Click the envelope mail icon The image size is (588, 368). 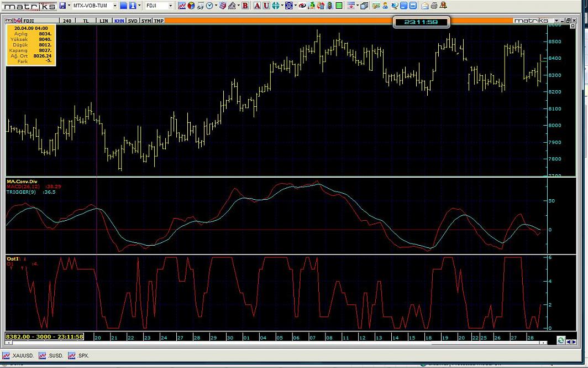[x=425, y=6]
